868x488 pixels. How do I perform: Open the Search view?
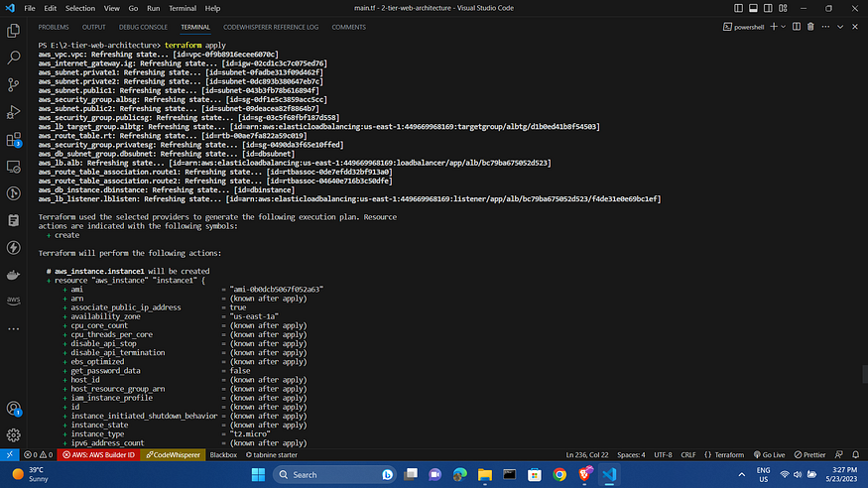[x=13, y=58]
